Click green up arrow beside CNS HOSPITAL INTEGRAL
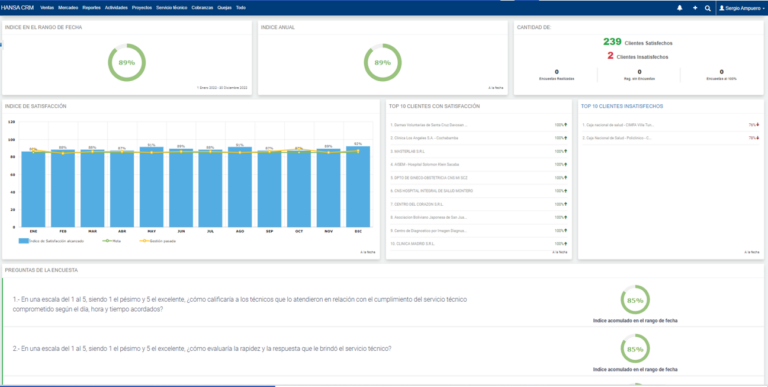The height and width of the screenshot is (387, 768). [566, 191]
